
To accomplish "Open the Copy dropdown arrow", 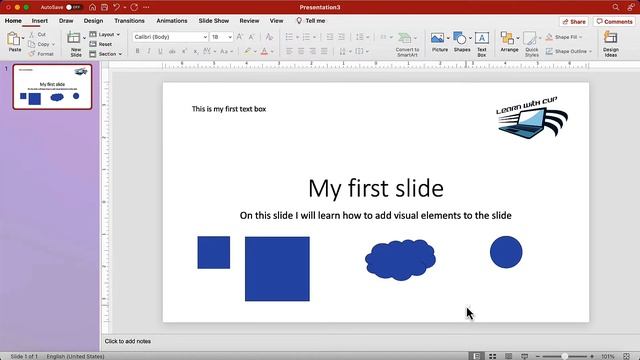I will [x=53, y=44].
